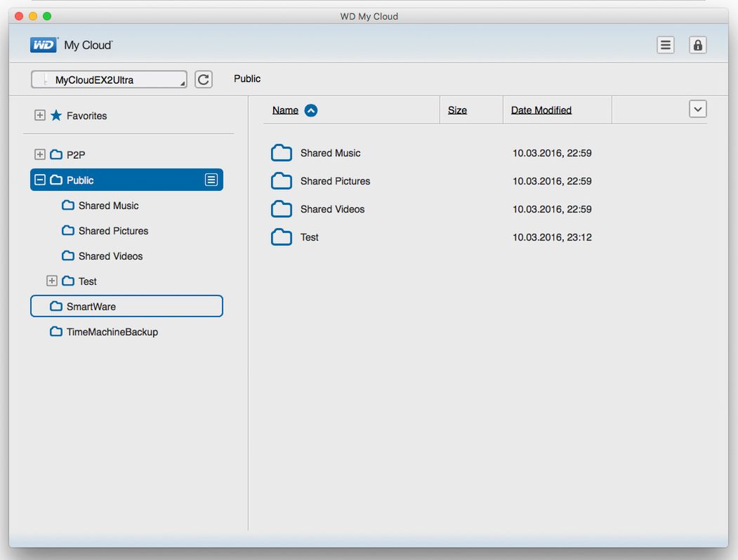Click the Public folder icon in sidebar
The width and height of the screenshot is (738, 560).
[56, 180]
